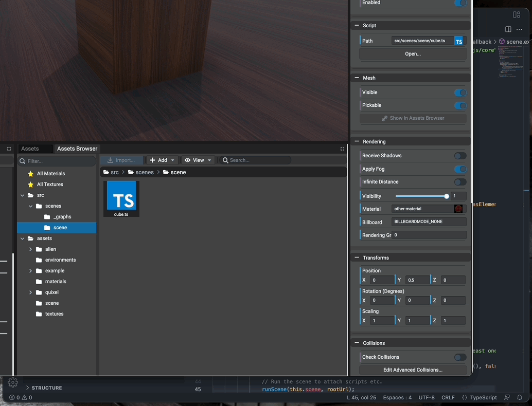Image resolution: width=532 pixels, height=406 pixels.
Task: Open the Billboard mode dropdown
Action: 429,222
